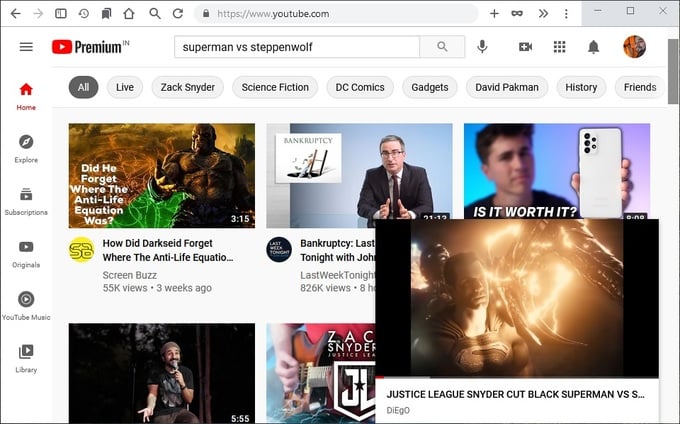Click DiEgO channel name in miniplayer
The width and height of the screenshot is (680, 424).
click(398, 410)
